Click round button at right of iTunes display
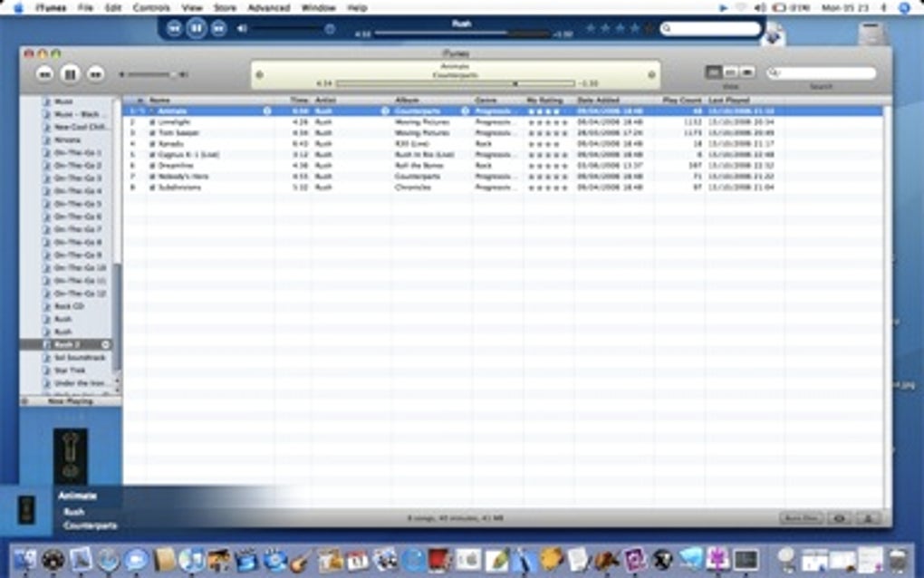This screenshot has width=924, height=578. click(x=651, y=75)
